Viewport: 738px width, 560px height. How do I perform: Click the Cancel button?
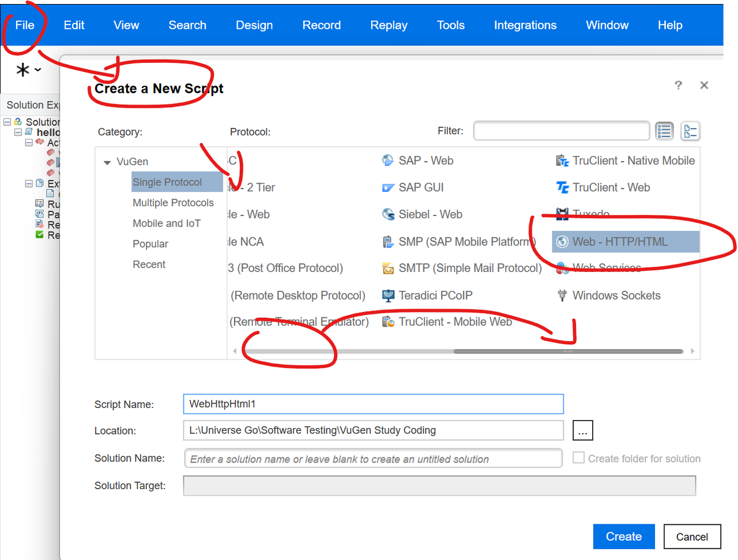click(692, 536)
